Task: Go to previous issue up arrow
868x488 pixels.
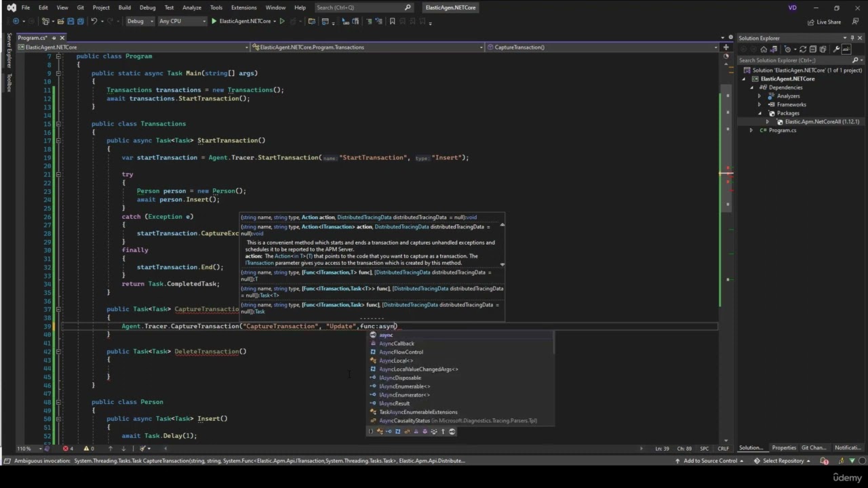Action: pyautogui.click(x=111, y=449)
